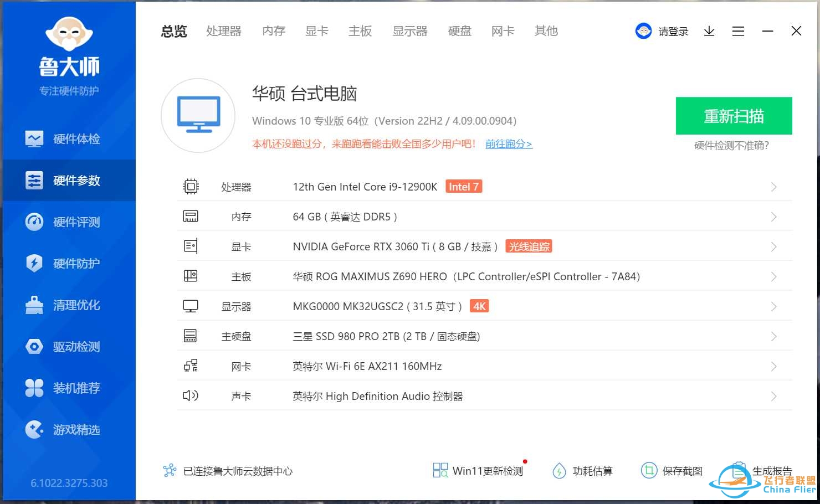Click 光线追踪 badge

point(529,246)
